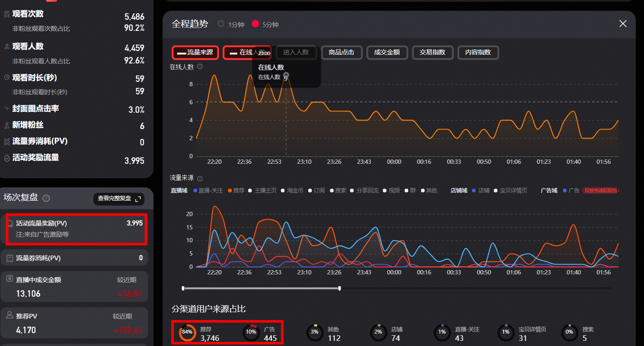
Task: Toggle the 订阅 legend series
Action: 316,190
